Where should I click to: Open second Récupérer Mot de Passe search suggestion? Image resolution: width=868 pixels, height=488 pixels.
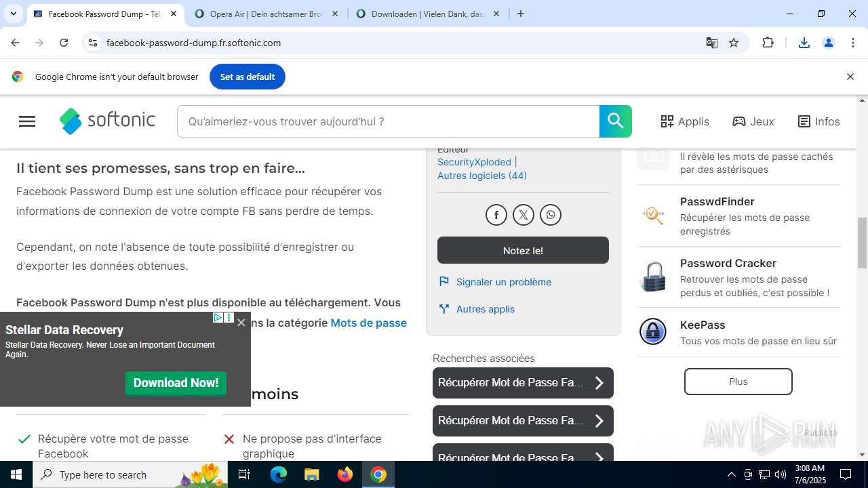pyautogui.click(x=523, y=421)
